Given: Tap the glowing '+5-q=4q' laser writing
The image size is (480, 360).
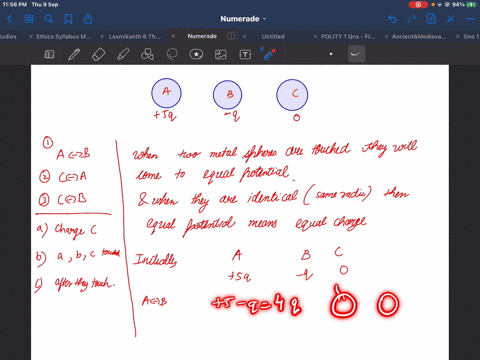Looking at the screenshot, I should [257, 304].
